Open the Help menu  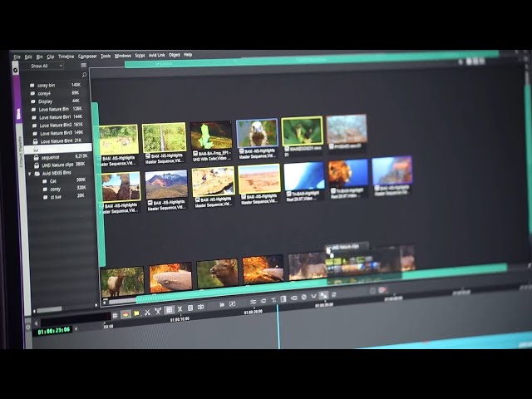pos(188,54)
